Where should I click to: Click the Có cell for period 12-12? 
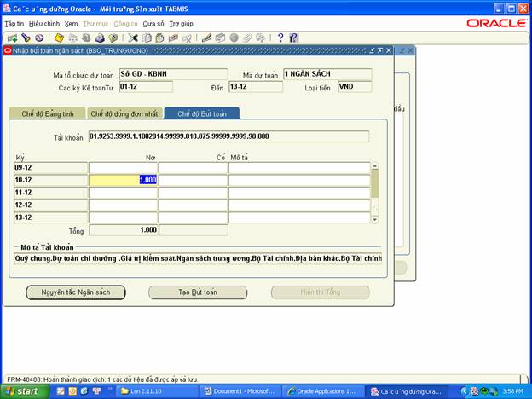[x=193, y=205]
